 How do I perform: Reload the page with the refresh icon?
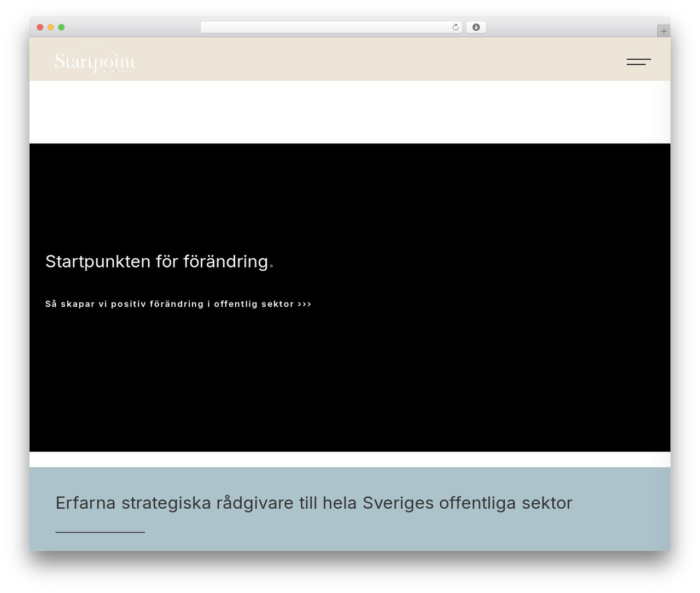point(455,27)
